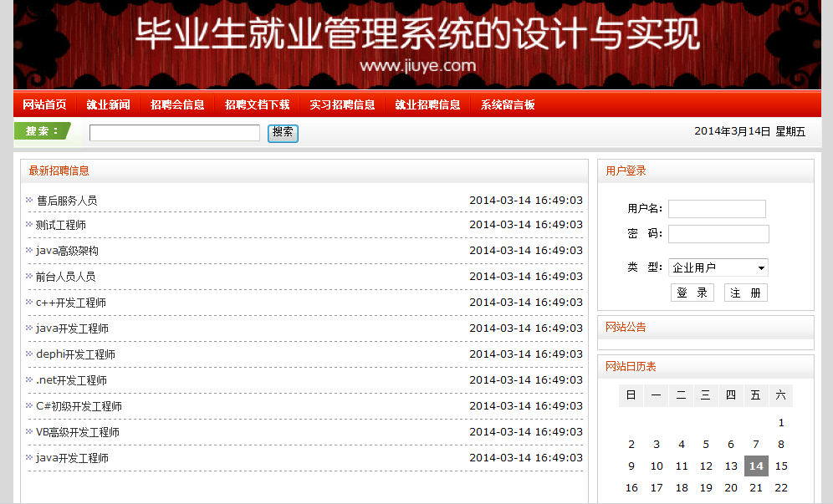
Task: Open the 类型 user type dropdown
Action: coord(718,267)
